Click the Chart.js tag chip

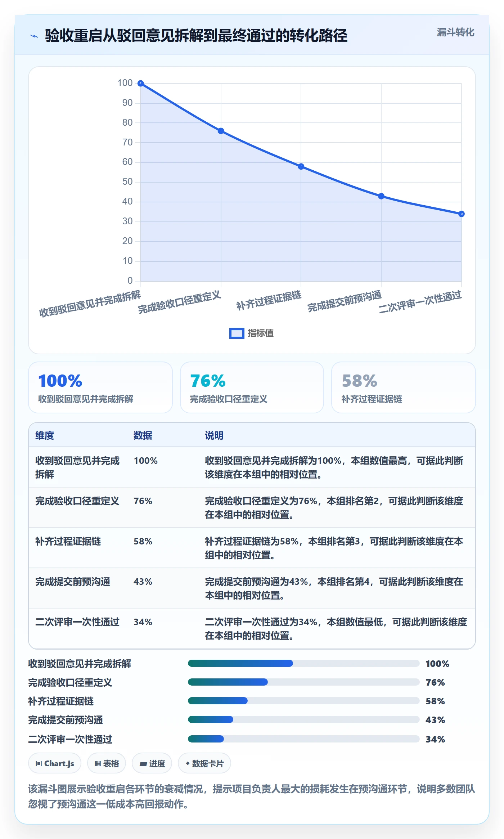click(55, 763)
